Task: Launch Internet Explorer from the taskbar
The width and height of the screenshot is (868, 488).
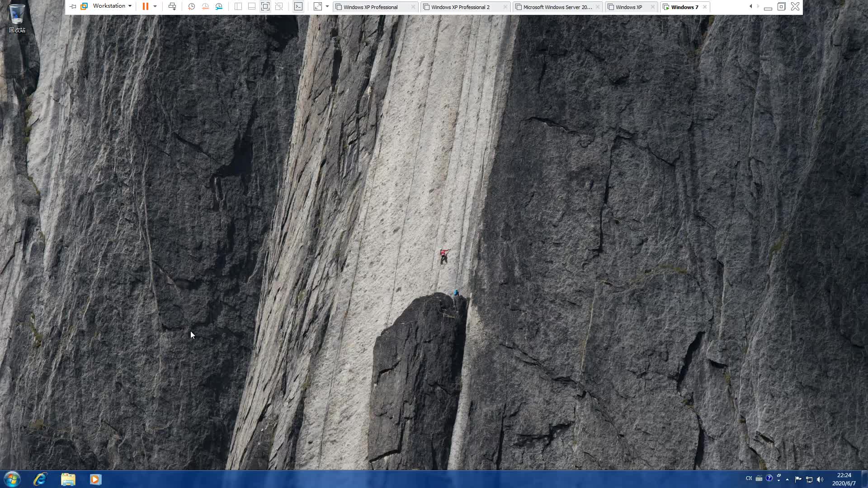Action: tap(40, 479)
